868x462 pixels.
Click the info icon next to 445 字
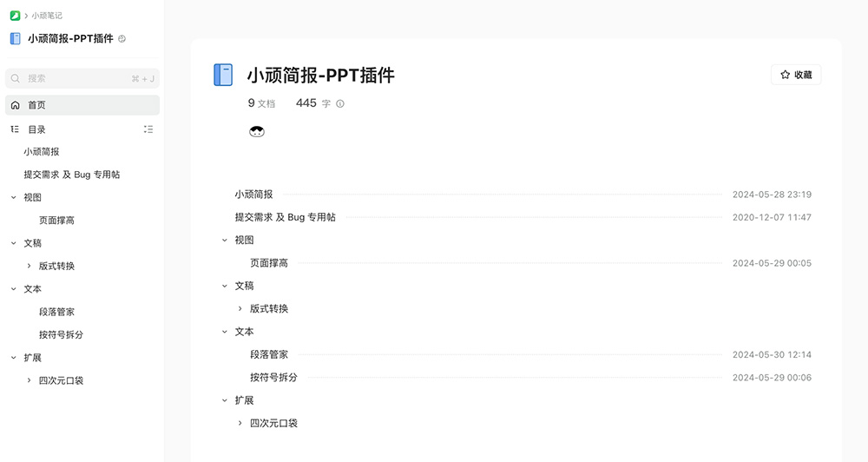click(340, 103)
